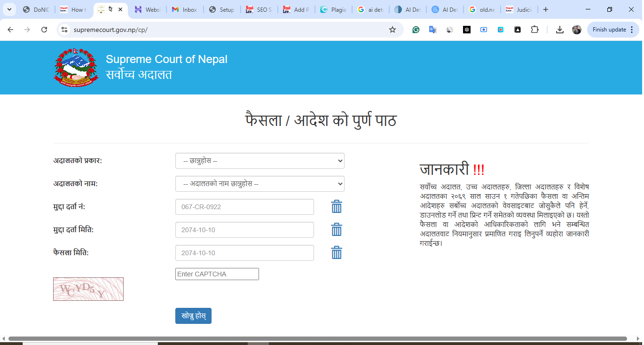Open the Extensions puzzle-piece icon
Viewport: 644px width, 345px height.
point(534,30)
